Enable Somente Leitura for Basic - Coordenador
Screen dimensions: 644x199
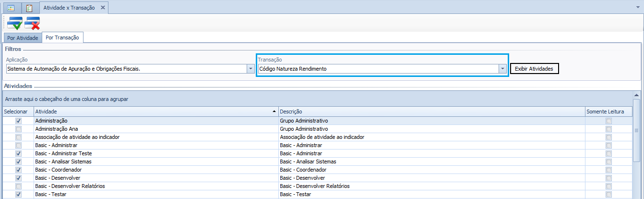point(608,170)
